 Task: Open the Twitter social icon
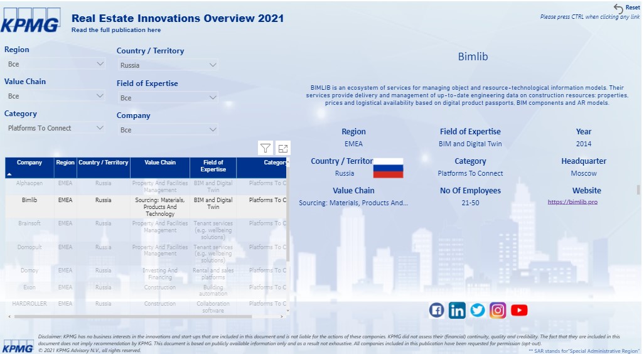478,310
